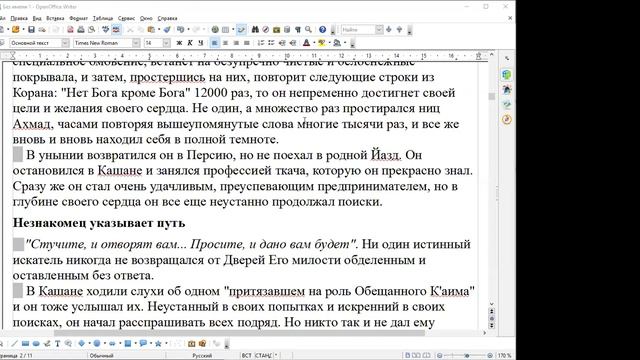Open the sidebar Styles and Formatting icon
The height and width of the screenshot is (360, 640).
[x=507, y=90]
